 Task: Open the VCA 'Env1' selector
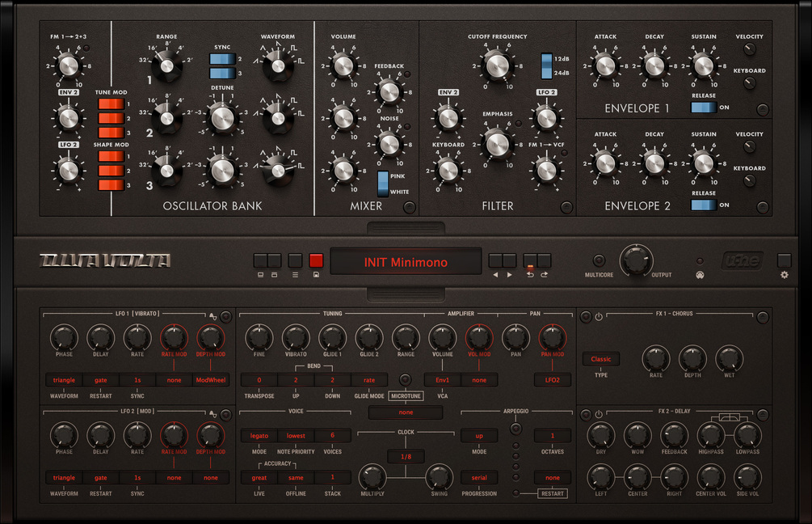[x=442, y=380]
